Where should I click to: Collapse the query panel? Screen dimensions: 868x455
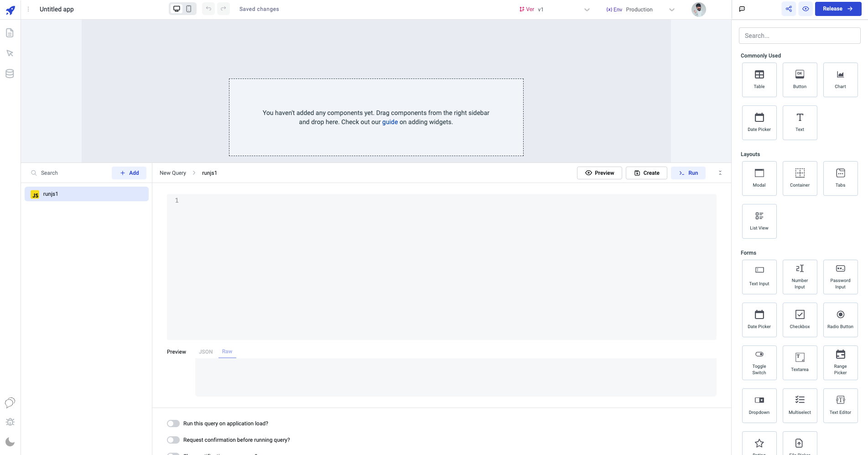[x=720, y=173]
